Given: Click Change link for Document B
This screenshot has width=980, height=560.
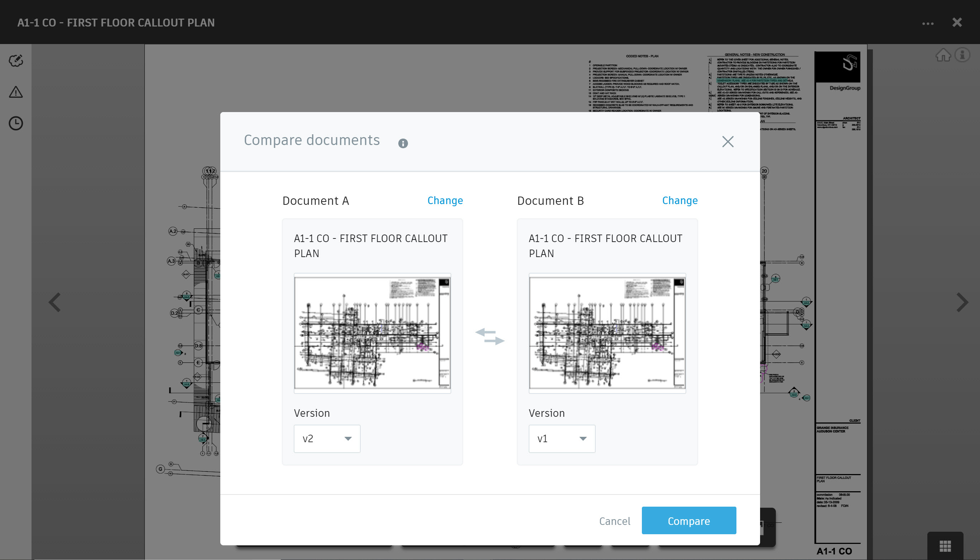Looking at the screenshot, I should tap(679, 201).
